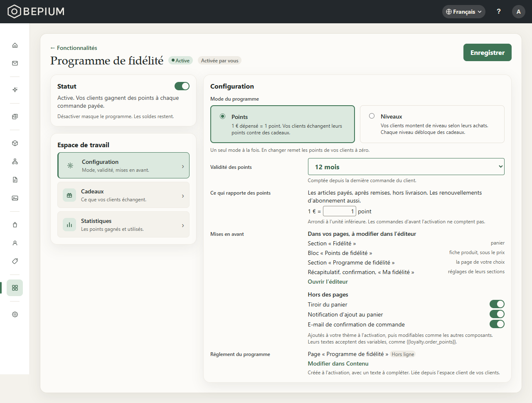The image size is (532, 403).
Task: Go back via the Fonctionnalités link
Action: [x=74, y=48]
